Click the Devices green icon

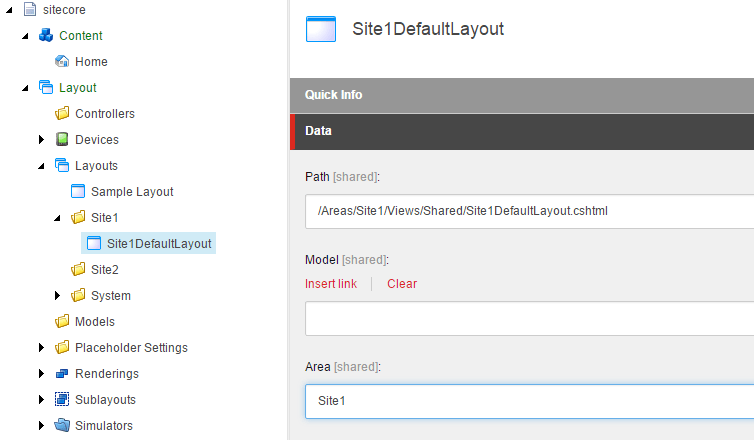coord(62,140)
